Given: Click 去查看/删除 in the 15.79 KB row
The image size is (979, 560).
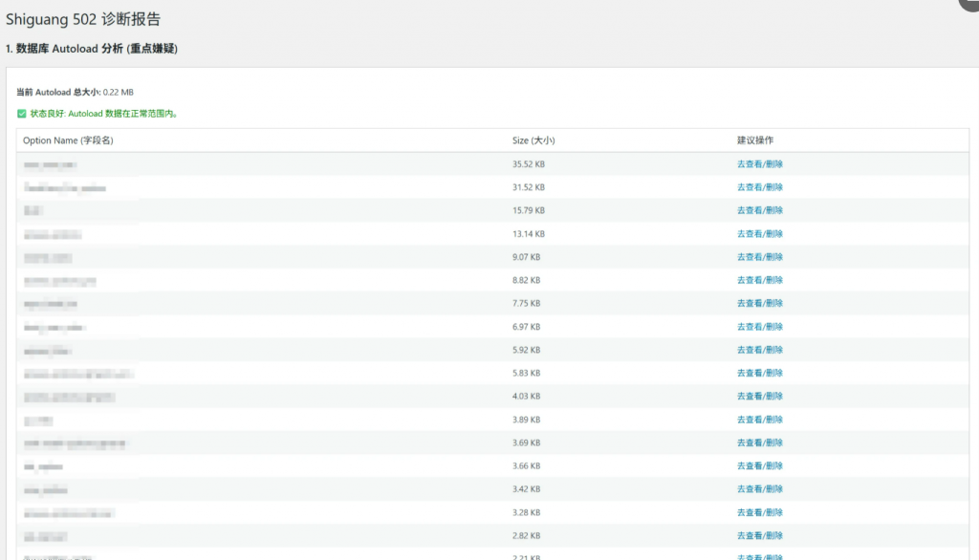Looking at the screenshot, I should (759, 210).
